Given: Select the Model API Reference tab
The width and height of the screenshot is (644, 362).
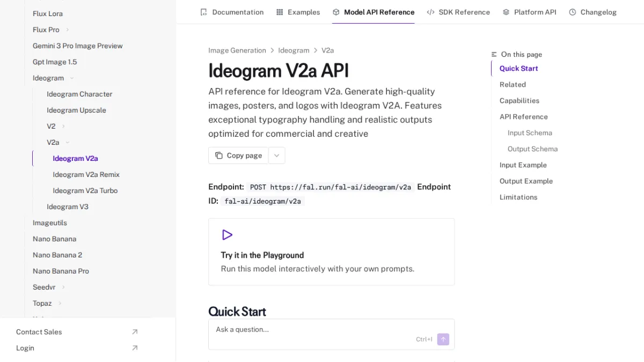Looking at the screenshot, I should (374, 12).
